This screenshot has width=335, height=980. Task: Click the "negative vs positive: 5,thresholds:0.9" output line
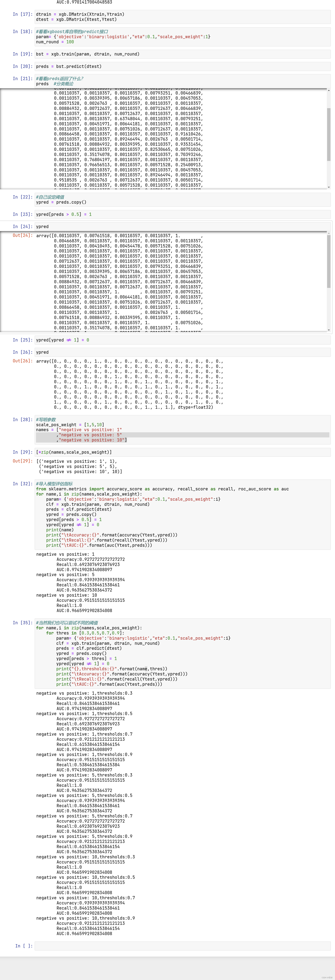click(84, 836)
